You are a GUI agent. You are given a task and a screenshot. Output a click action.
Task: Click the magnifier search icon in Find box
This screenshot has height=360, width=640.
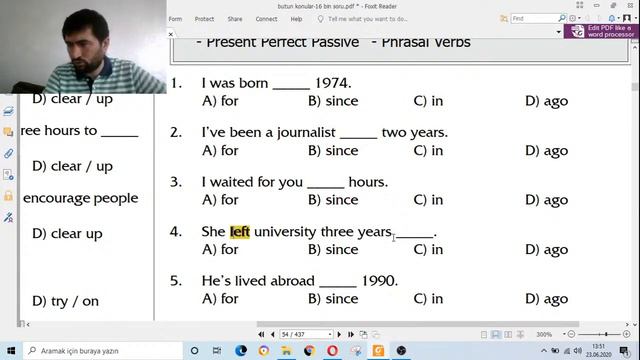click(x=562, y=18)
